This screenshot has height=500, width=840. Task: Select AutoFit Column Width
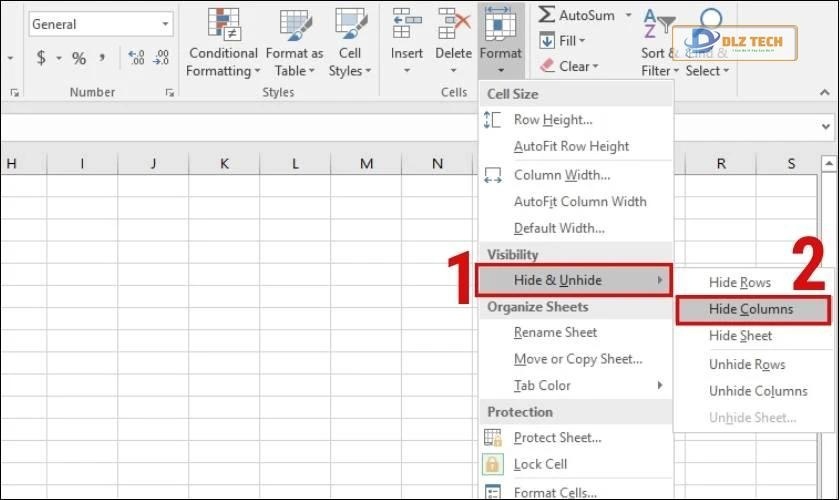[579, 201]
